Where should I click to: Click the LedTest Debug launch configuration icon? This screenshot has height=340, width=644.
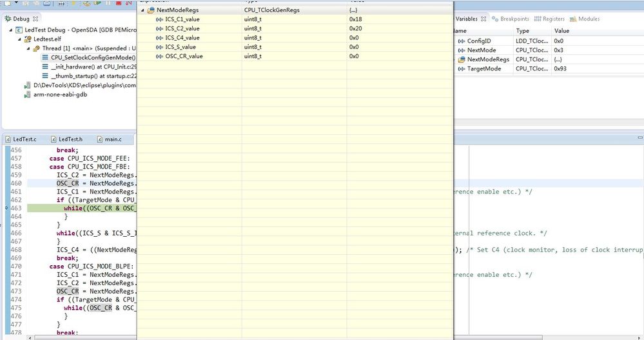(19, 30)
